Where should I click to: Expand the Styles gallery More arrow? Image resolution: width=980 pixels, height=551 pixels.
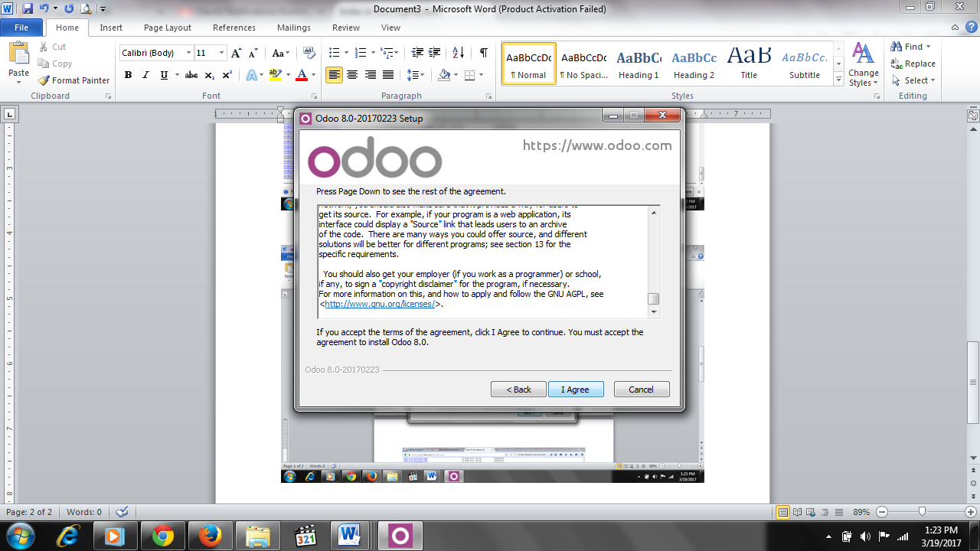pos(839,79)
